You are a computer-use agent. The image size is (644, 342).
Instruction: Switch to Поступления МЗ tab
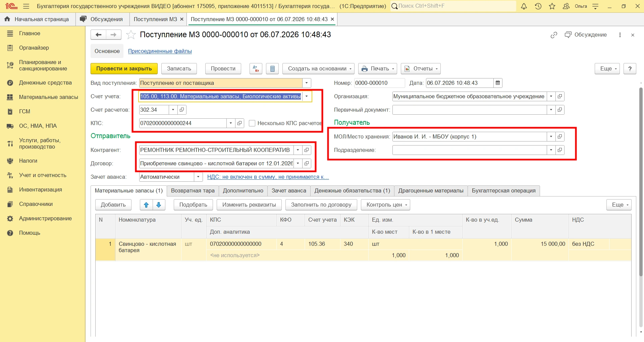coord(155,19)
